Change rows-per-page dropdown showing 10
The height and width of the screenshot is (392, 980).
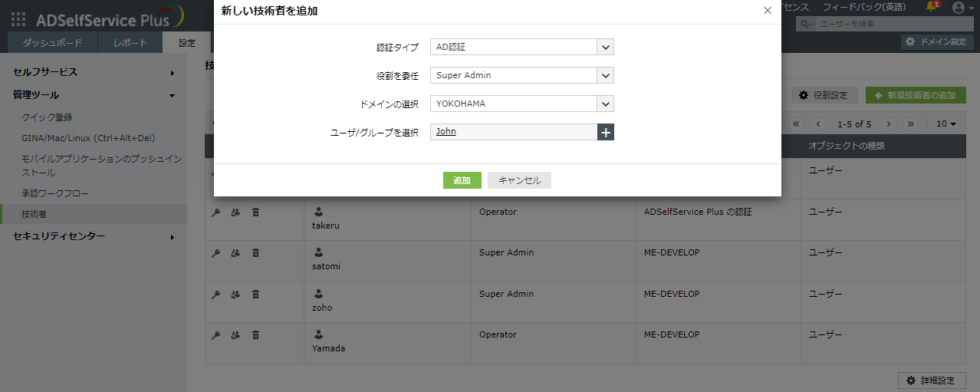tap(946, 124)
